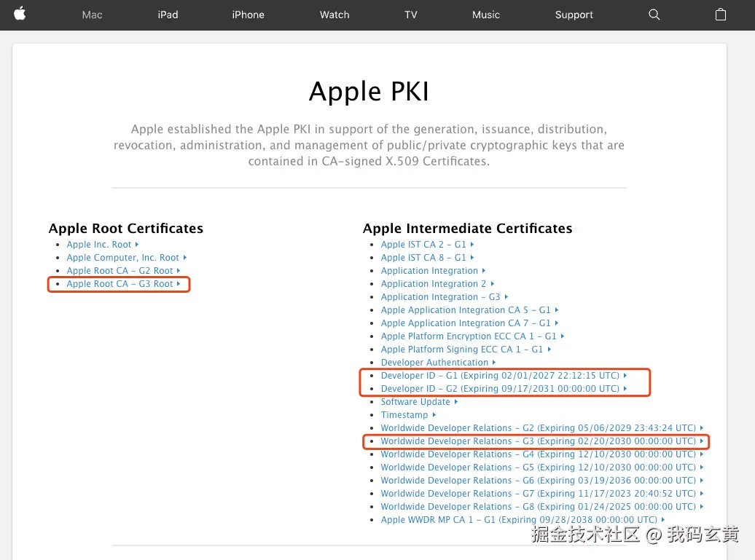
Task: Download the Apple Computer, Inc. Root certificate
Action: [x=127, y=257]
